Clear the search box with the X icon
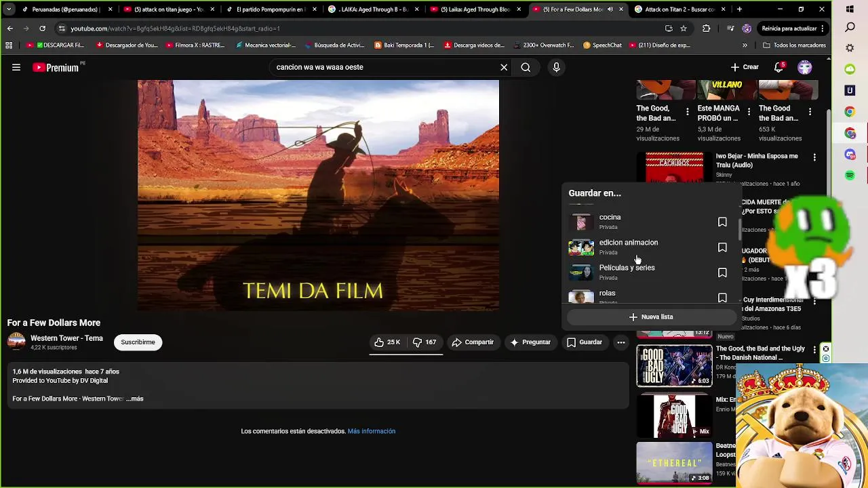The height and width of the screenshot is (488, 868). click(504, 67)
